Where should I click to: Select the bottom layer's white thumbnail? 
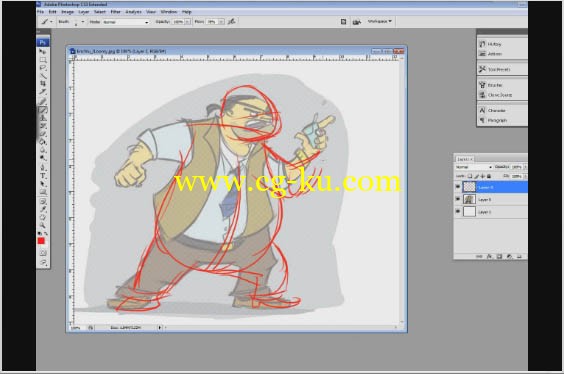tap(469, 211)
